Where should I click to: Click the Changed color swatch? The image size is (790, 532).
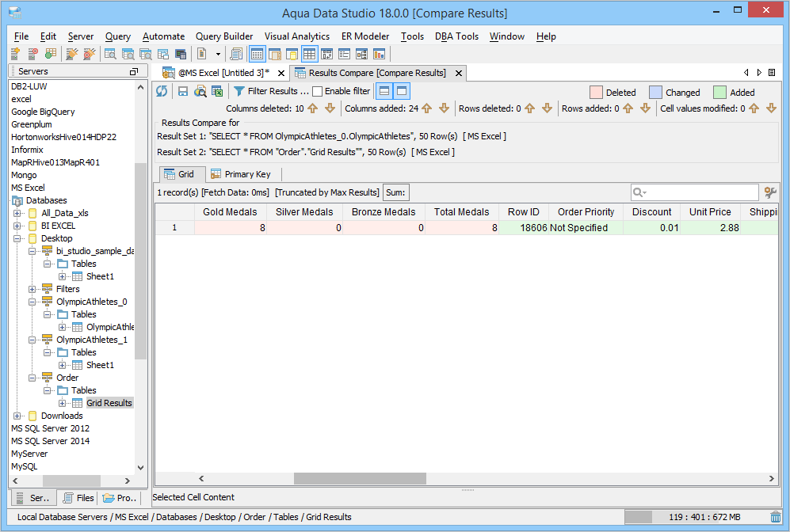click(655, 92)
